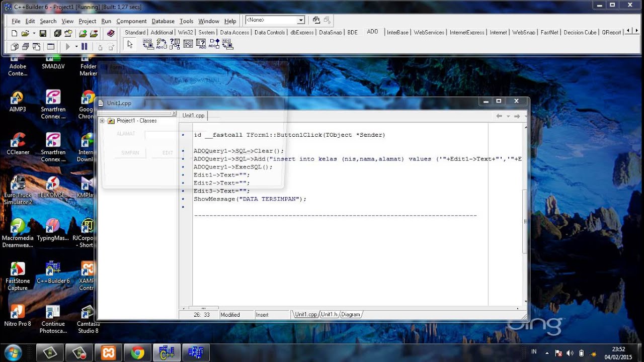Screen dimensions: 644x362
Task: Close the class explorer pane
Action: point(174,114)
